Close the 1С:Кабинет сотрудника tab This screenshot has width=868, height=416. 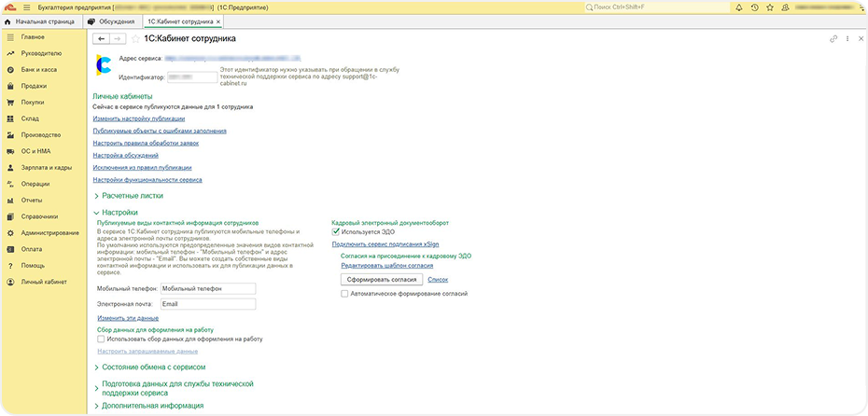tap(218, 21)
